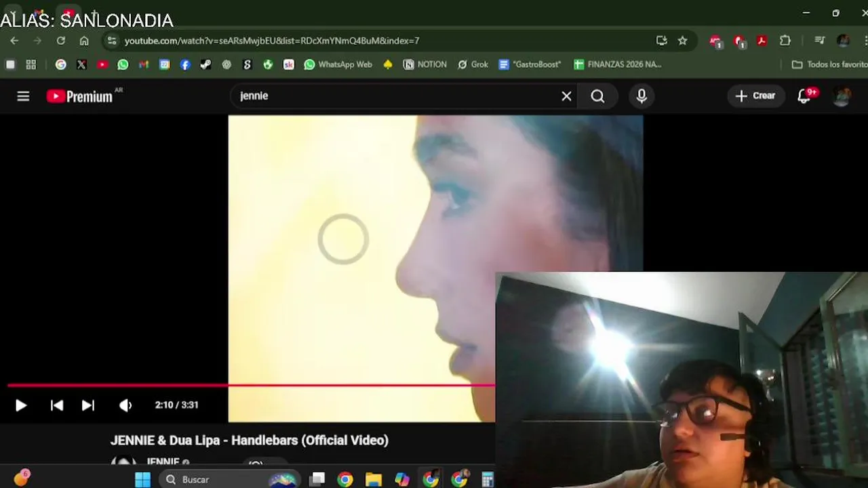Run search with the magnifier button
868x488 pixels.
click(597, 96)
